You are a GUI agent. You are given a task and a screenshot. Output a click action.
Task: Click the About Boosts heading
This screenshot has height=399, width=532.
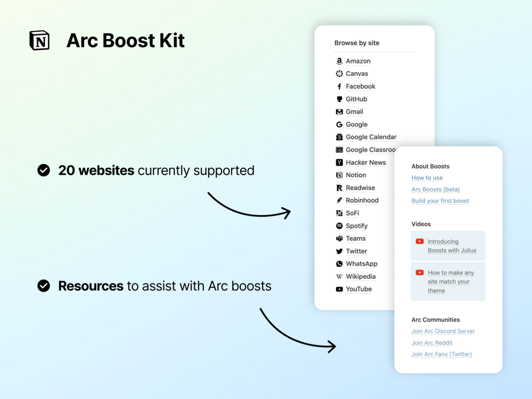(x=430, y=166)
